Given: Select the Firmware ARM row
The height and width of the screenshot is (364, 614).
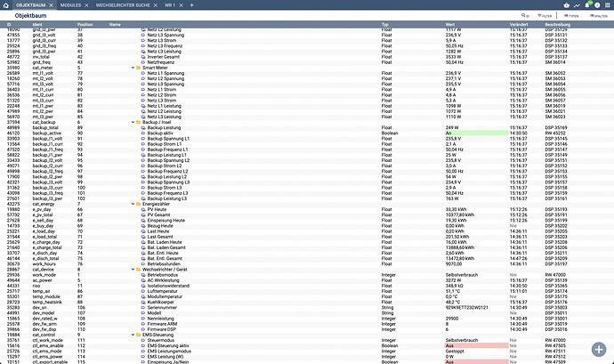Looking at the screenshot, I should (x=307, y=324).
